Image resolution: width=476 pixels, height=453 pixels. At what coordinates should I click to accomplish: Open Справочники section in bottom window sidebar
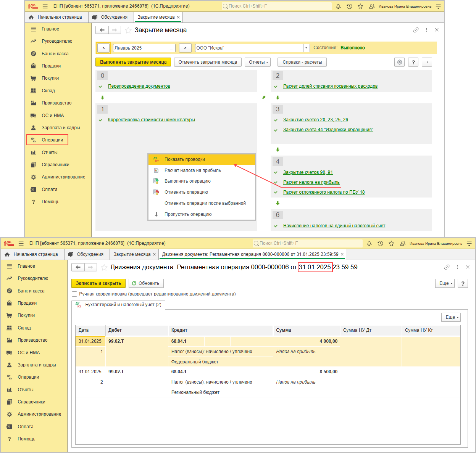(31, 402)
